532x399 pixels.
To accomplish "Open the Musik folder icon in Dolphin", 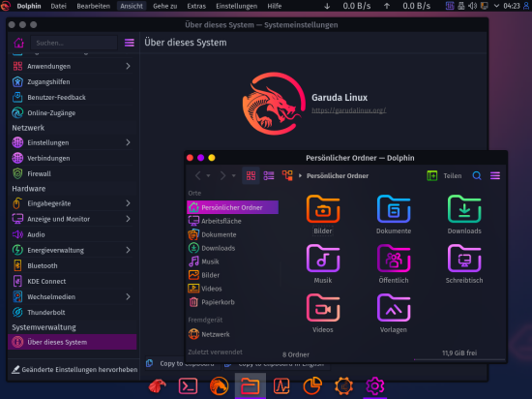I will 323,259.
